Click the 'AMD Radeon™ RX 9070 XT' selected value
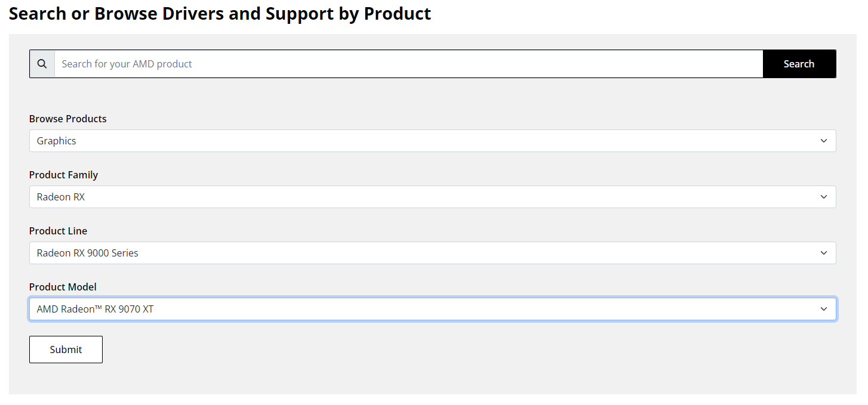Image resolution: width=868 pixels, height=405 pixels. click(96, 309)
